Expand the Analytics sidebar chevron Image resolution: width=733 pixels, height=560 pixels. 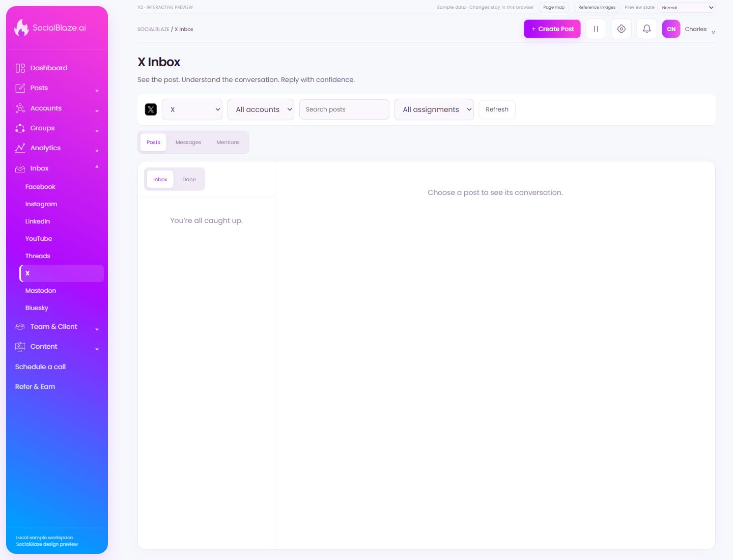97,151
